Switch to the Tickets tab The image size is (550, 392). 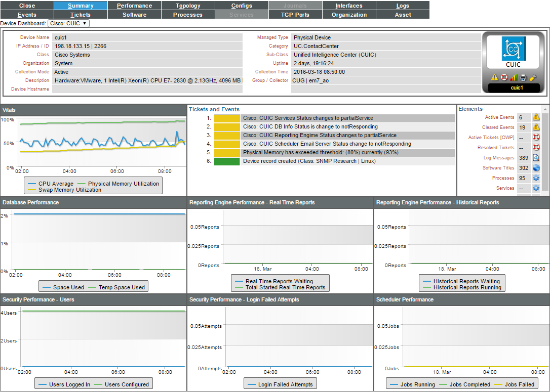coord(81,15)
